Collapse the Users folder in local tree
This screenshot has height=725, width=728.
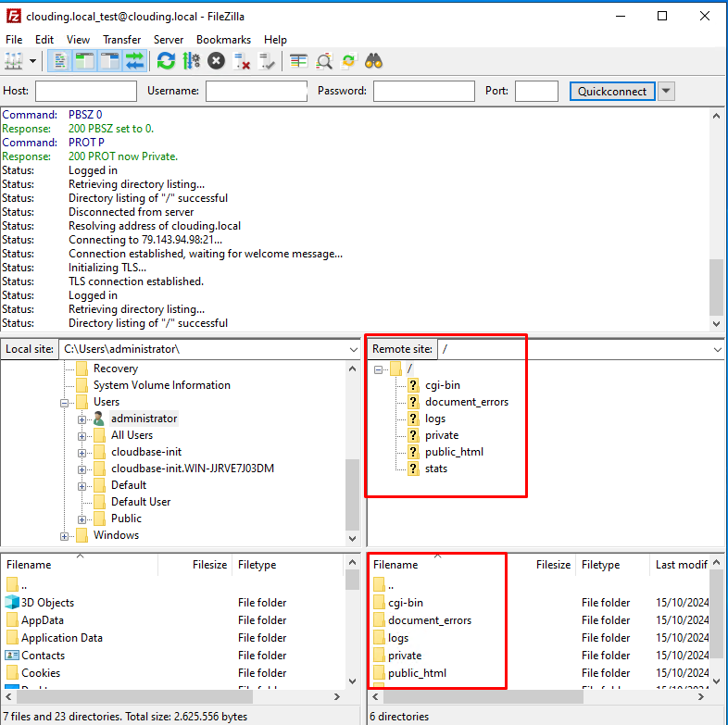click(x=64, y=403)
